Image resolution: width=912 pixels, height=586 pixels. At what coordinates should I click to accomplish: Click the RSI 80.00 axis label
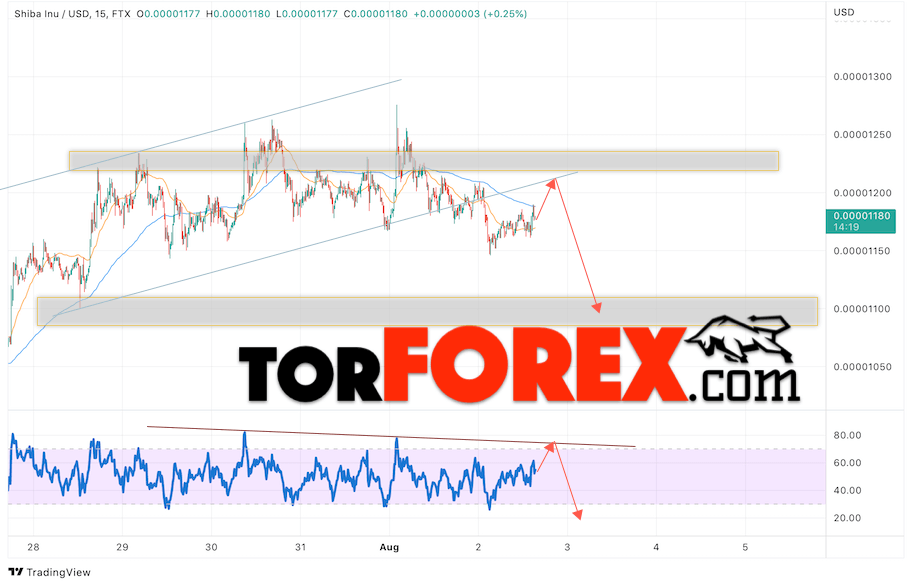pyautogui.click(x=847, y=435)
